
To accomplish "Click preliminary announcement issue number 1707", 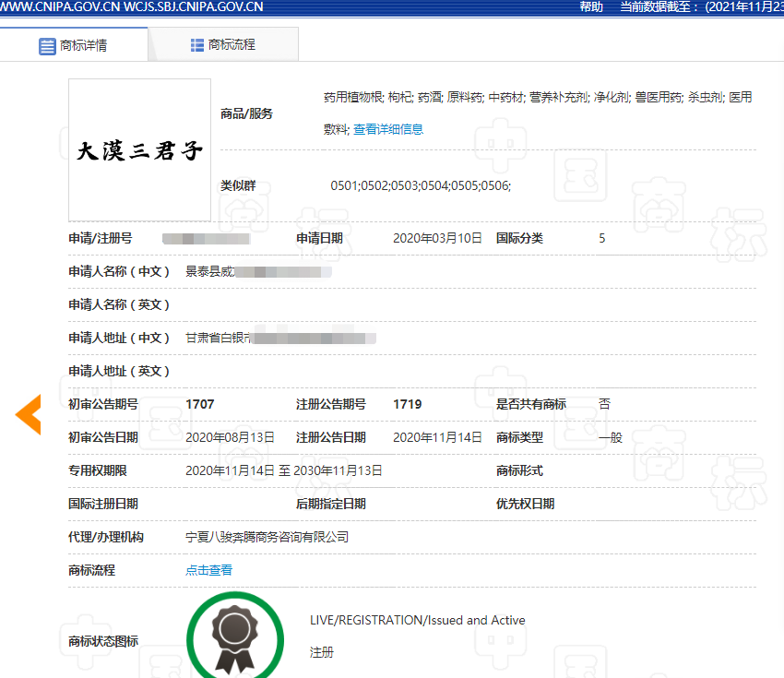I will pos(200,404).
